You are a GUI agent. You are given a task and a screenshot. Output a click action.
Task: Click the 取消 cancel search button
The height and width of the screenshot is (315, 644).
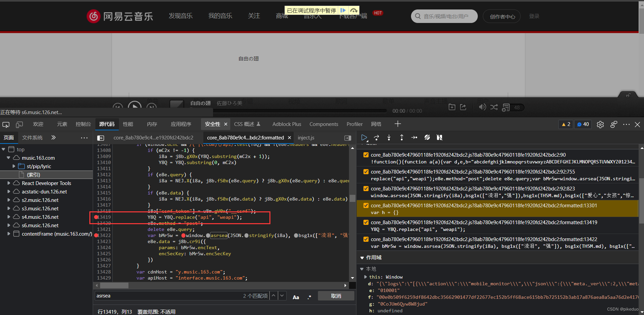tap(336, 296)
